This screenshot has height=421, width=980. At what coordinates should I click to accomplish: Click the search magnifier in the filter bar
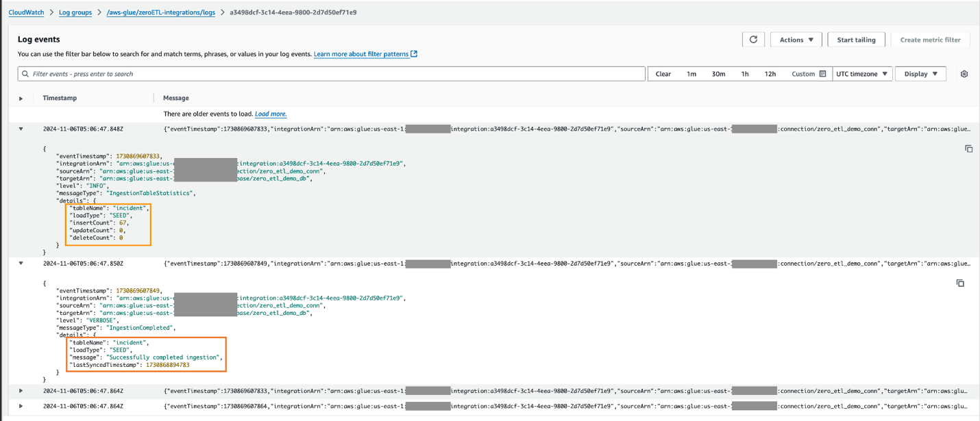click(25, 74)
